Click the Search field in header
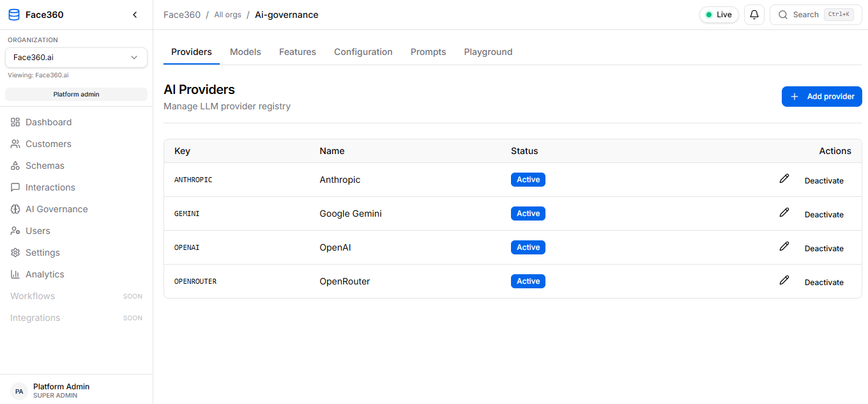The height and width of the screenshot is (404, 868). coord(816,15)
